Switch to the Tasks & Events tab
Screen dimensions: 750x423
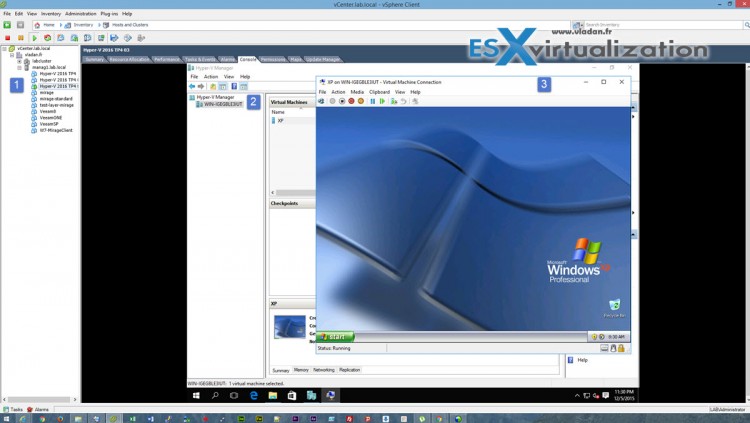pyautogui.click(x=200, y=59)
